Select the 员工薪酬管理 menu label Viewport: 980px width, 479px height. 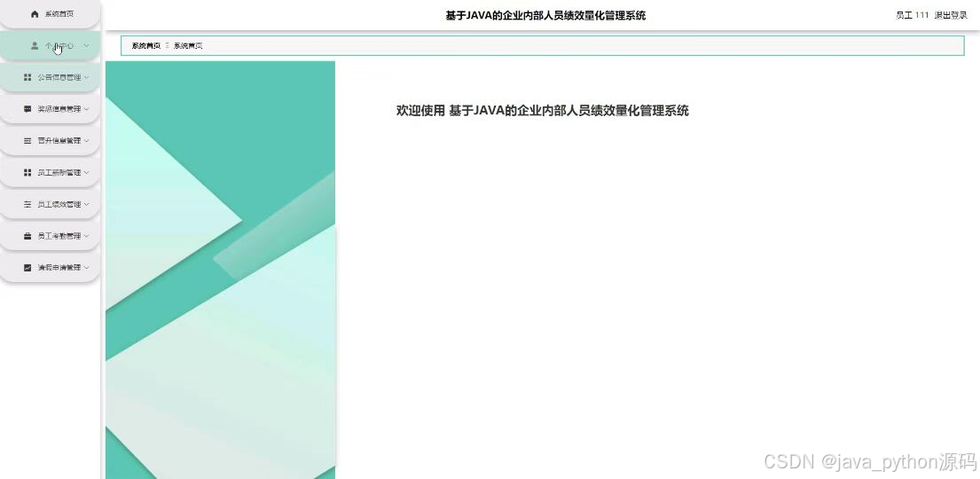tap(59, 173)
